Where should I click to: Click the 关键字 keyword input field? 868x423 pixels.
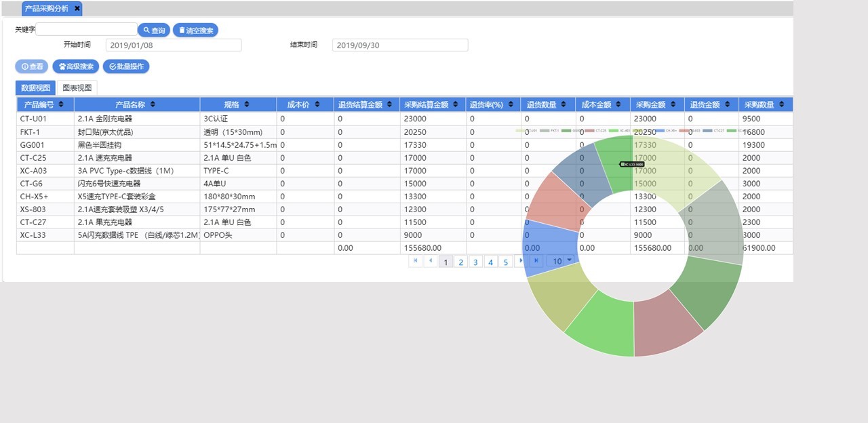86,29
